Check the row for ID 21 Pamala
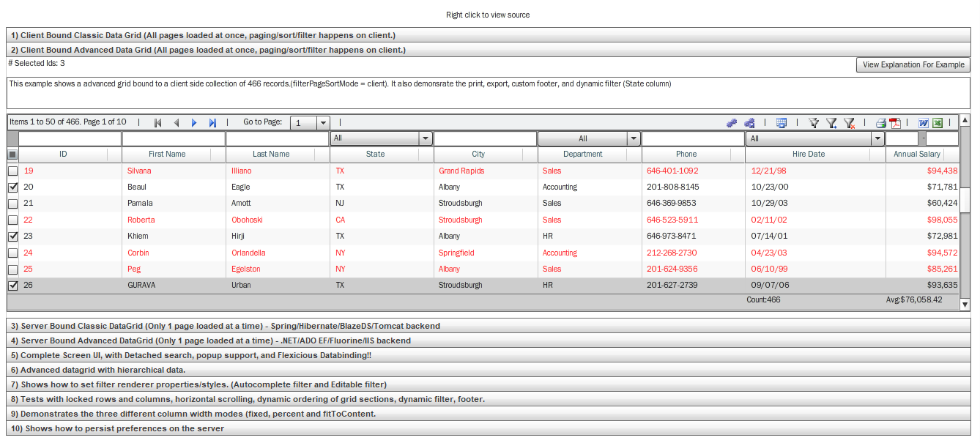This screenshot has height=443, width=980. click(x=12, y=204)
